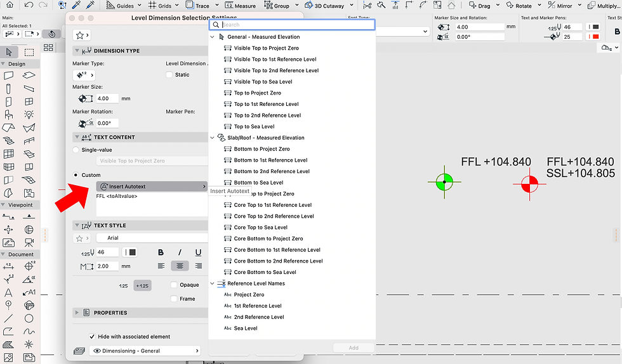Click the Marker Size field in dialog
Screen dimensions: 622x364
[x=107, y=98]
